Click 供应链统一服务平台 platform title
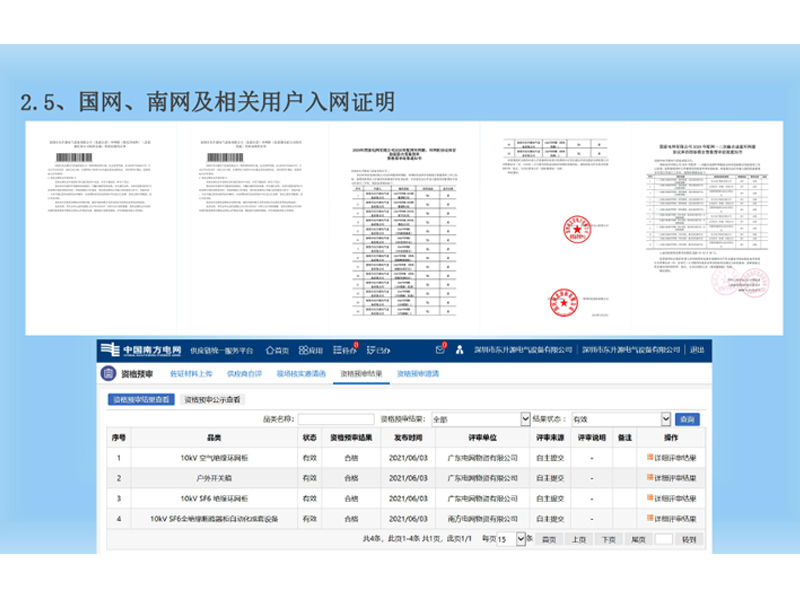 point(221,351)
